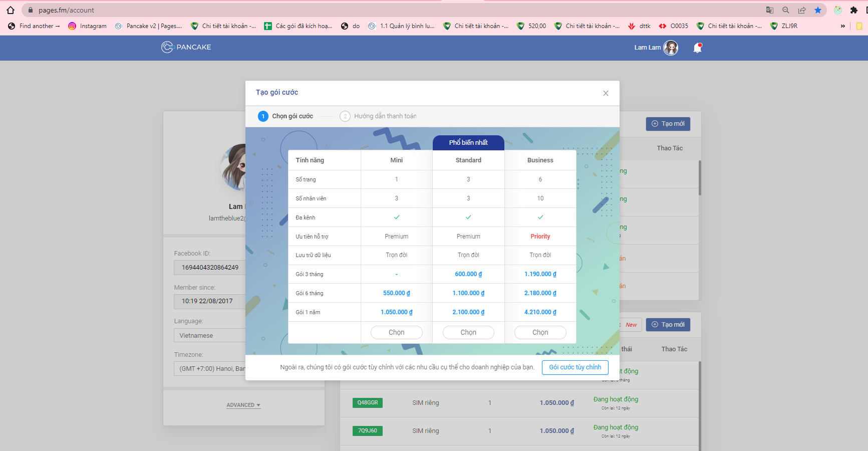Open the browser extensions puzzle icon
This screenshot has height=451, width=868.
point(854,10)
